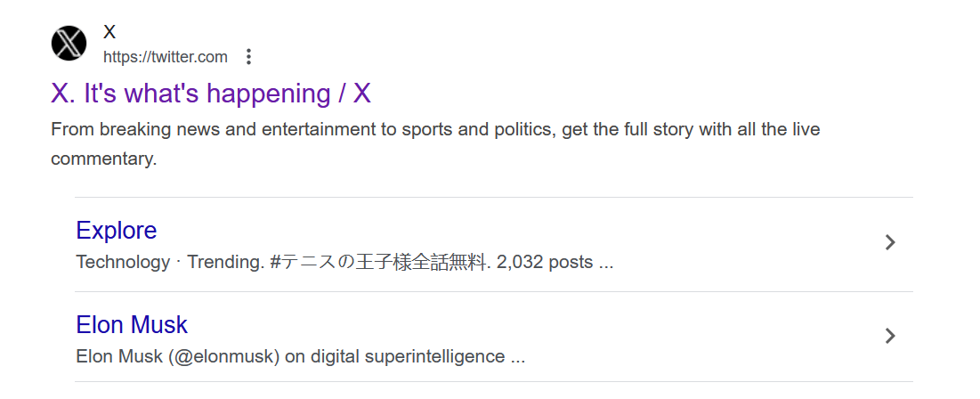
Task: Click the round X logo favicon
Action: [x=69, y=43]
